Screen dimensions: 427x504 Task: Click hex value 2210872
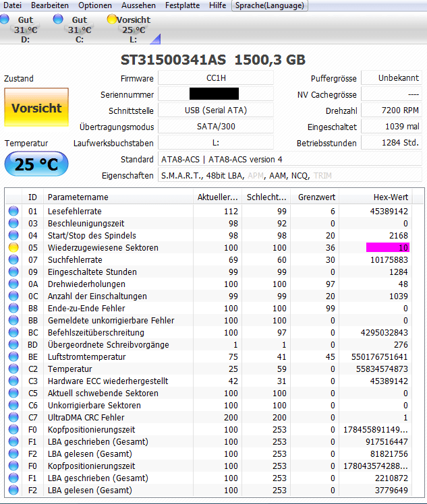392,478
